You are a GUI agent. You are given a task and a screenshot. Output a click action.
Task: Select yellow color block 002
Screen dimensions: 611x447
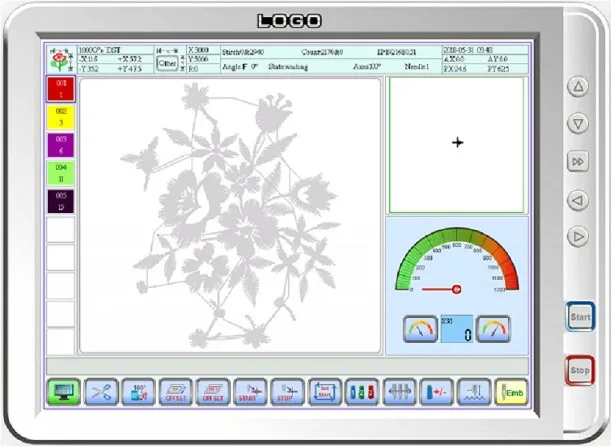(61, 117)
